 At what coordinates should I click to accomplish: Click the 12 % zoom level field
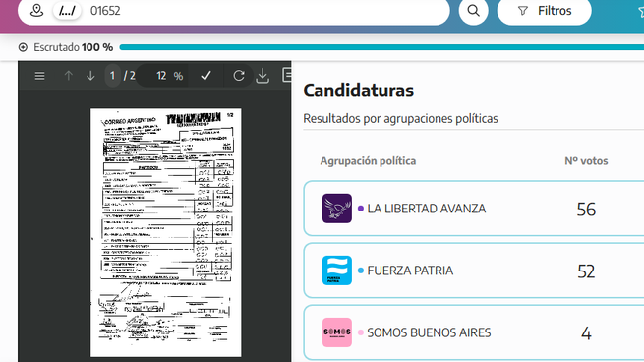(x=161, y=76)
